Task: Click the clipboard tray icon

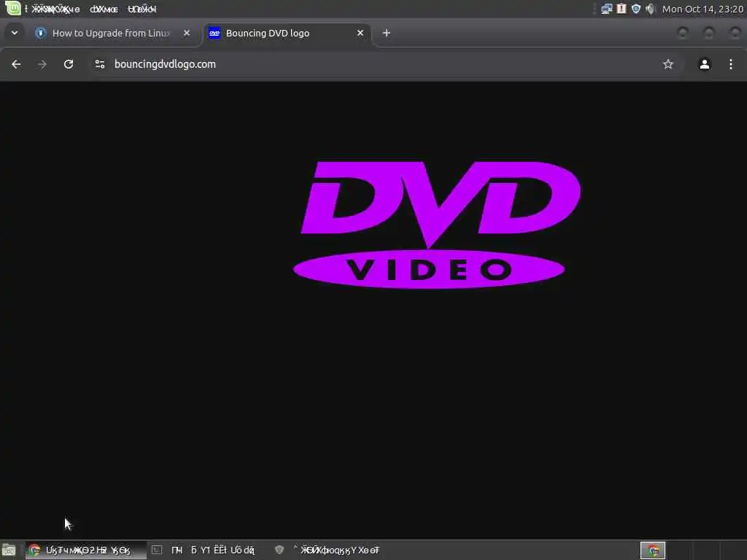Action: 622,9
